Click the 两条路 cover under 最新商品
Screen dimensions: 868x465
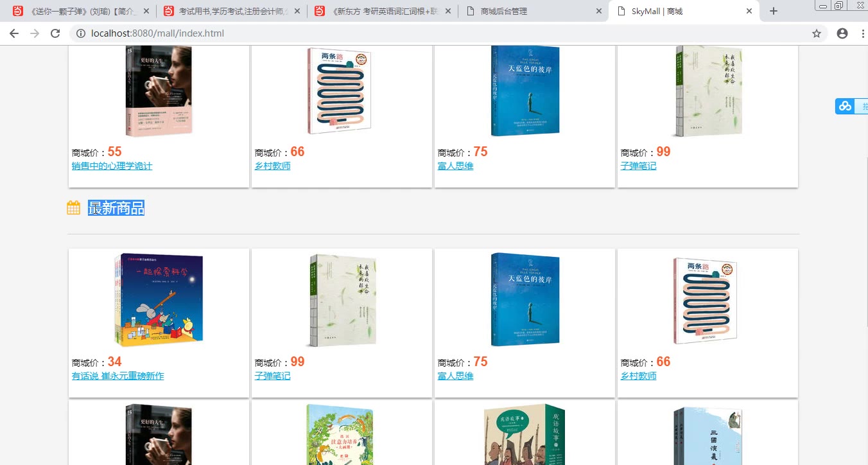pyautogui.click(x=706, y=300)
